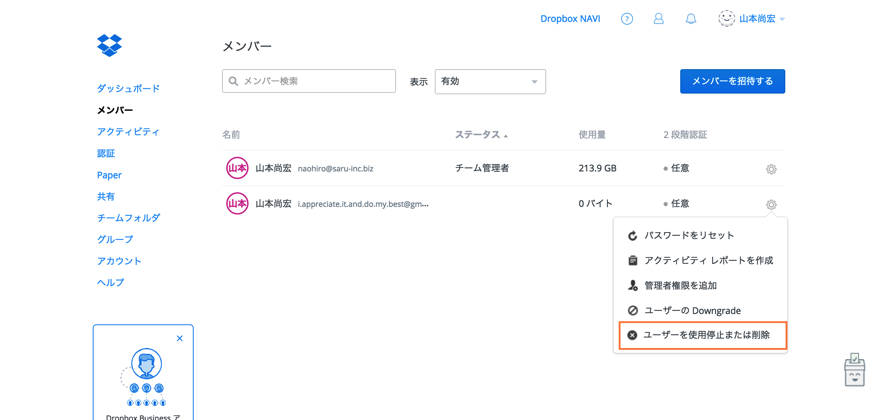The height and width of the screenshot is (420, 885).
Task: Click the メンバーを招待する button
Action: point(732,81)
